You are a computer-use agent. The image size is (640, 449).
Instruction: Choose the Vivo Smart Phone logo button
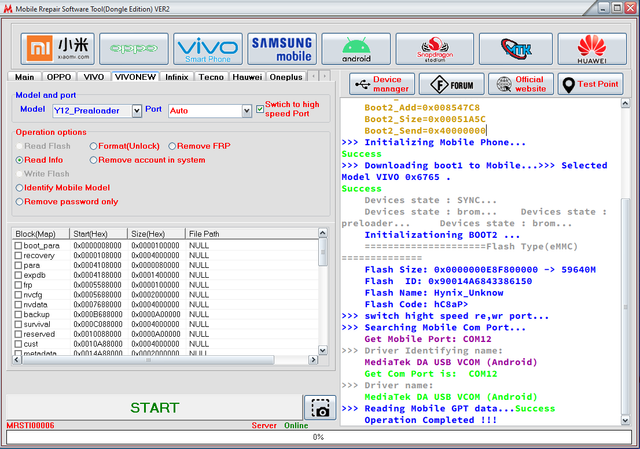pyautogui.click(x=208, y=49)
